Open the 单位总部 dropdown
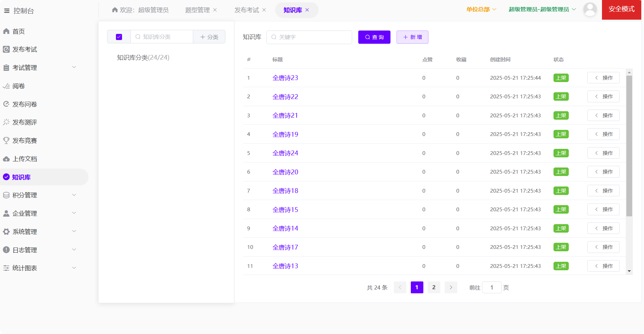The image size is (644, 334). point(481,9)
